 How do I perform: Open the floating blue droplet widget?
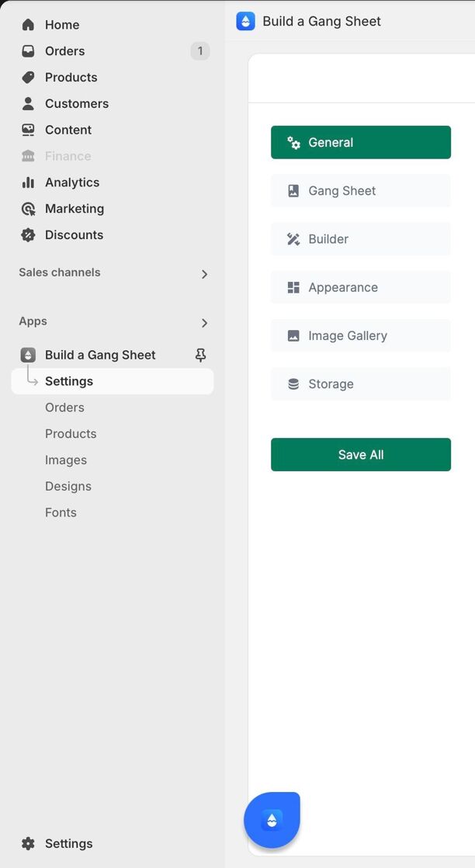[x=272, y=820]
